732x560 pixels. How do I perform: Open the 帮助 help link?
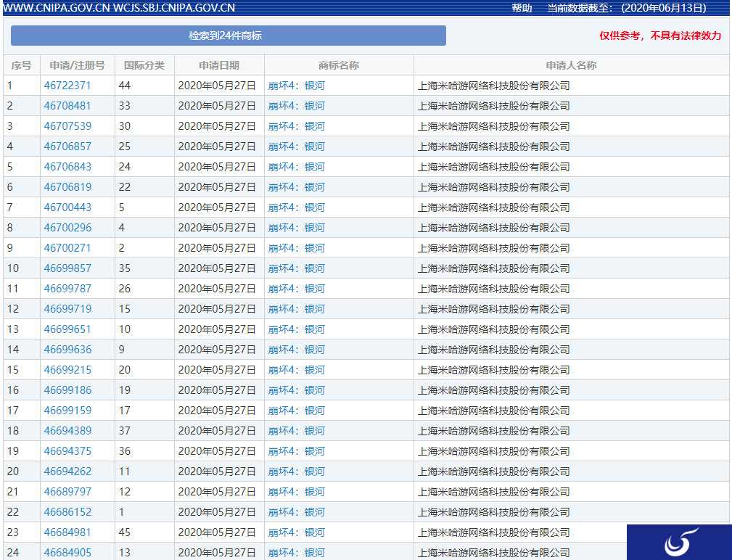coord(522,8)
